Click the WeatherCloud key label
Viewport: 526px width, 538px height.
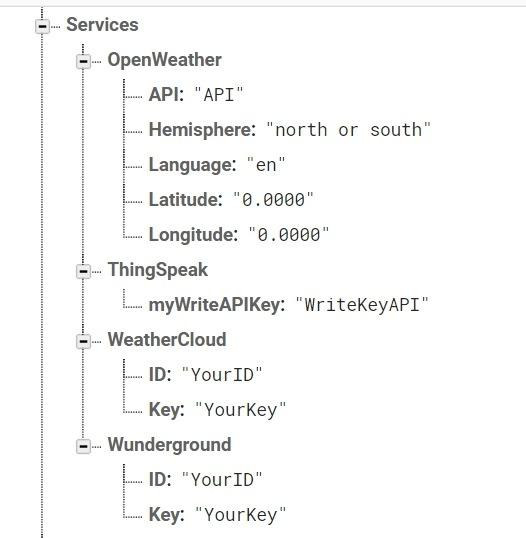click(167, 340)
